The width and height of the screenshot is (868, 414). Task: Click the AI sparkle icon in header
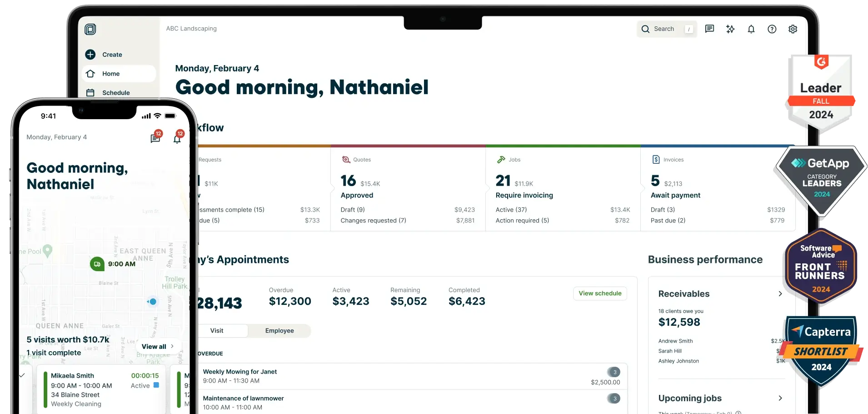pyautogui.click(x=730, y=29)
